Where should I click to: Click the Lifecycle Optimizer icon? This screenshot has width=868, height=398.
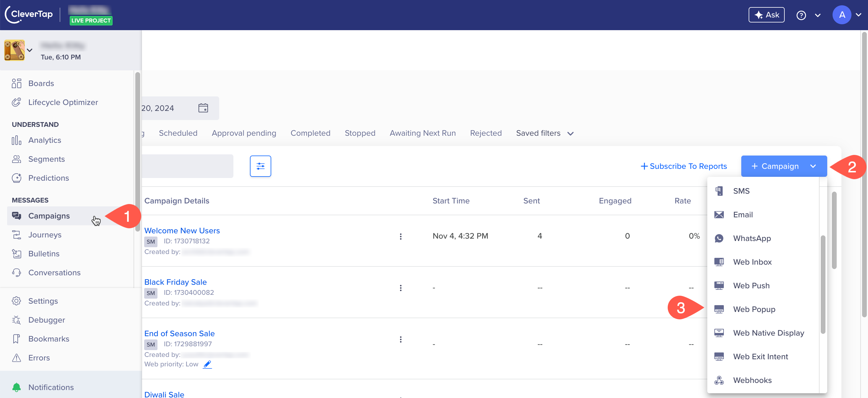click(x=17, y=102)
